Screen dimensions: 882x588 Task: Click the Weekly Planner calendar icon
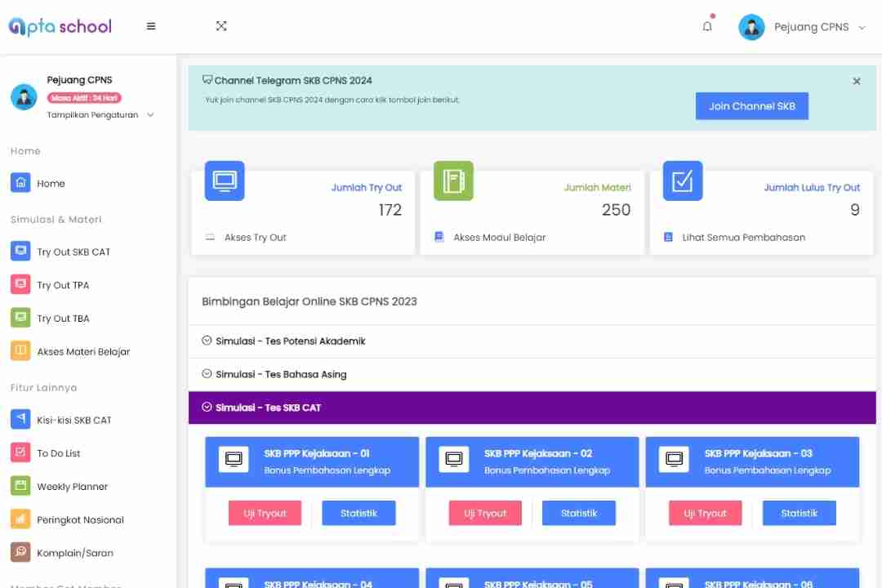[x=20, y=486]
